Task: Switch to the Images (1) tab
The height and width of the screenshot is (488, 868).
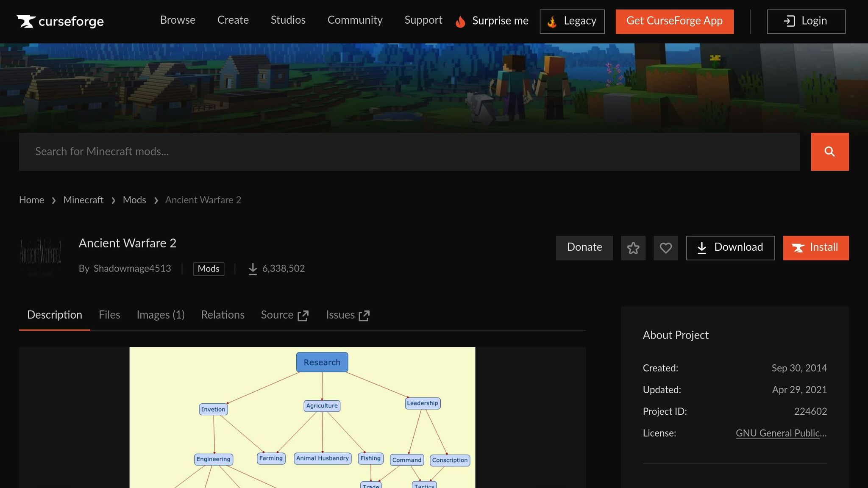Action: (x=161, y=315)
